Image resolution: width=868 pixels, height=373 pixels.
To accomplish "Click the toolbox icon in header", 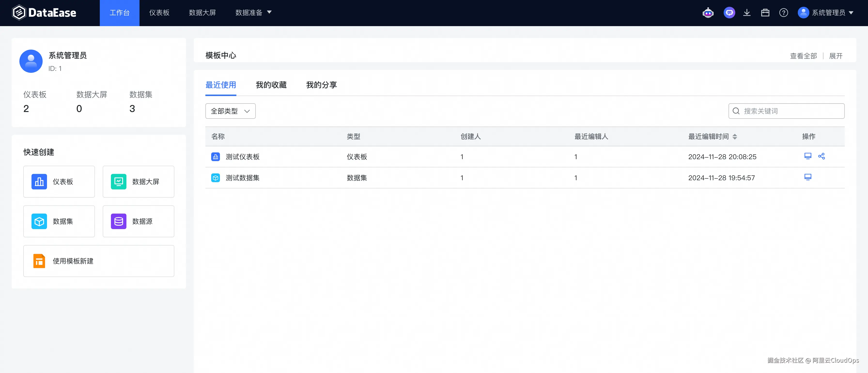I will (x=765, y=13).
